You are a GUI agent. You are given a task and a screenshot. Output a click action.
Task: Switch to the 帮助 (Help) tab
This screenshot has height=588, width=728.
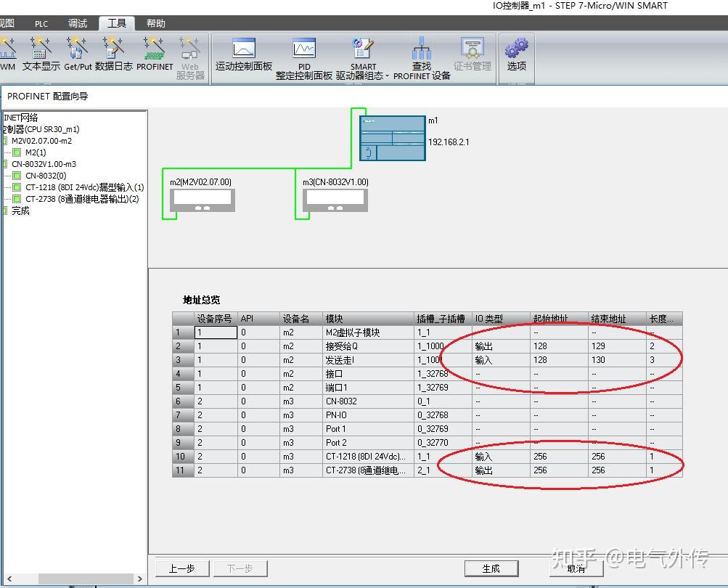click(x=155, y=23)
